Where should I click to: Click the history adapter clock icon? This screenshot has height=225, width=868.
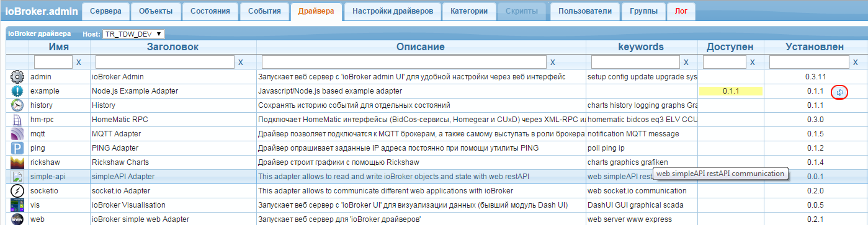17,105
